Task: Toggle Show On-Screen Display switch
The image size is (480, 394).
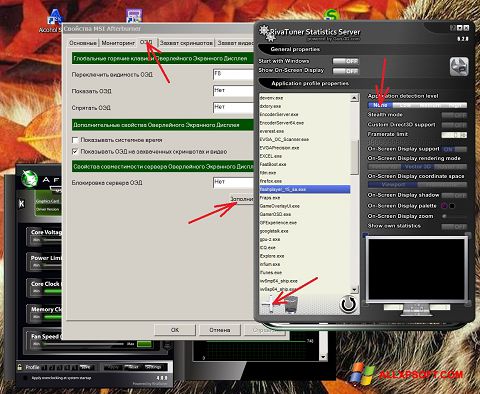Action: [346, 71]
